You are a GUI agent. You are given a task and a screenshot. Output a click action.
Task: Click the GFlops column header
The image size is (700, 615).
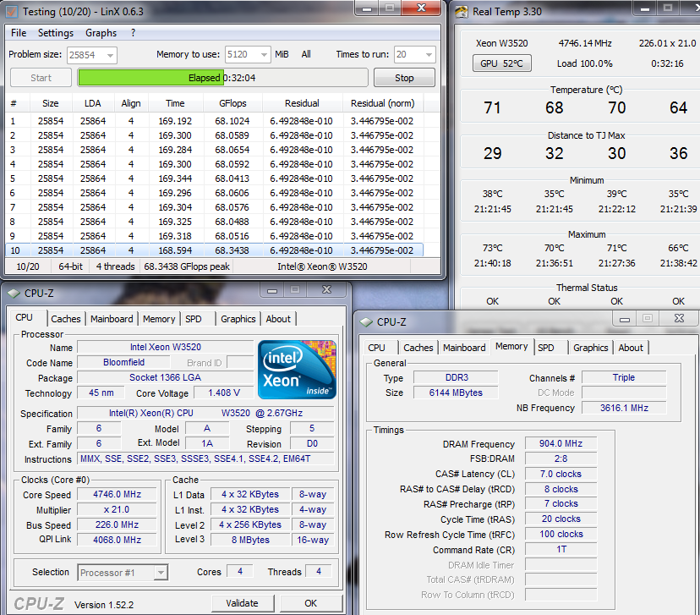click(232, 103)
